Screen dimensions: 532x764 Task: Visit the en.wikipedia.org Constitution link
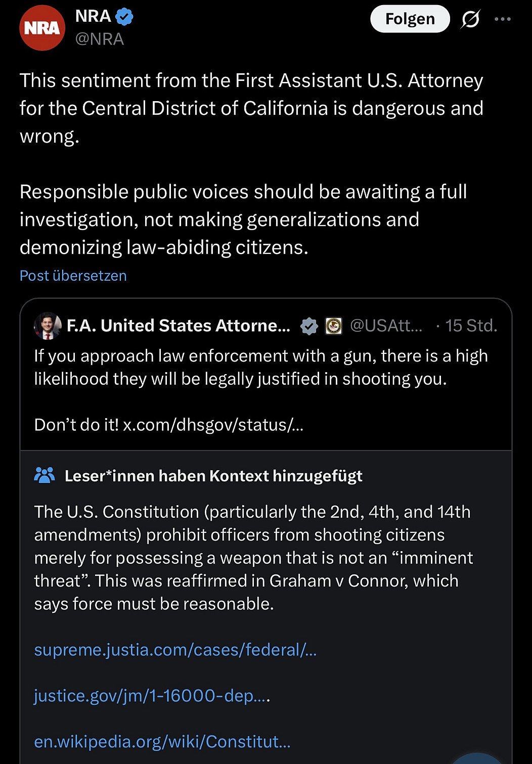pyautogui.click(x=162, y=741)
